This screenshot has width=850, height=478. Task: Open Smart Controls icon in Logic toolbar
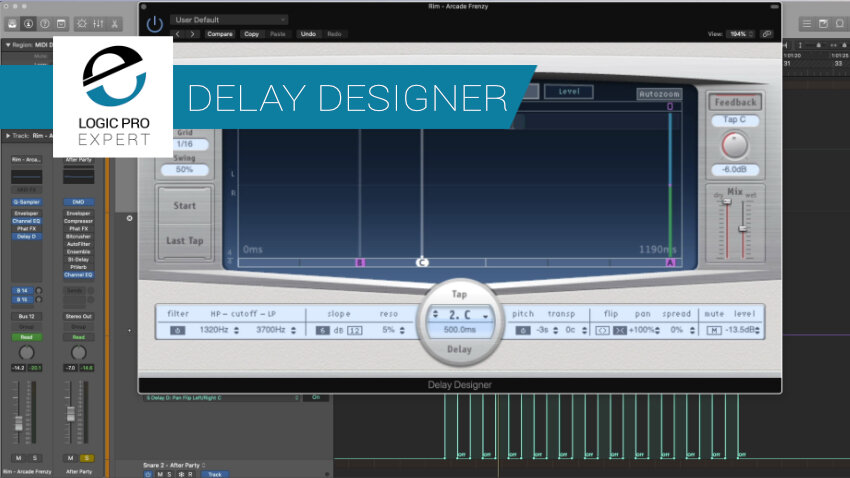click(82, 24)
